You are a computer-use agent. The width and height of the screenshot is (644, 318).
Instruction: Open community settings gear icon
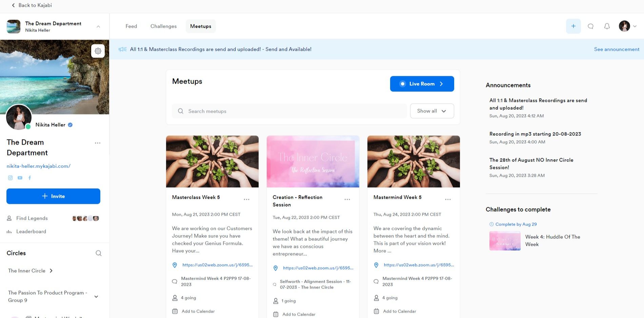click(x=98, y=51)
